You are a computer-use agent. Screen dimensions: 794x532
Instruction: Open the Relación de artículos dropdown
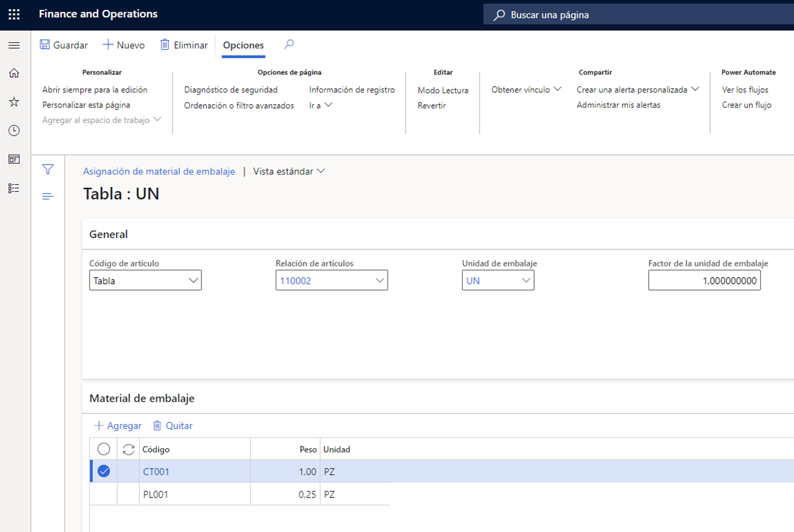(380, 280)
